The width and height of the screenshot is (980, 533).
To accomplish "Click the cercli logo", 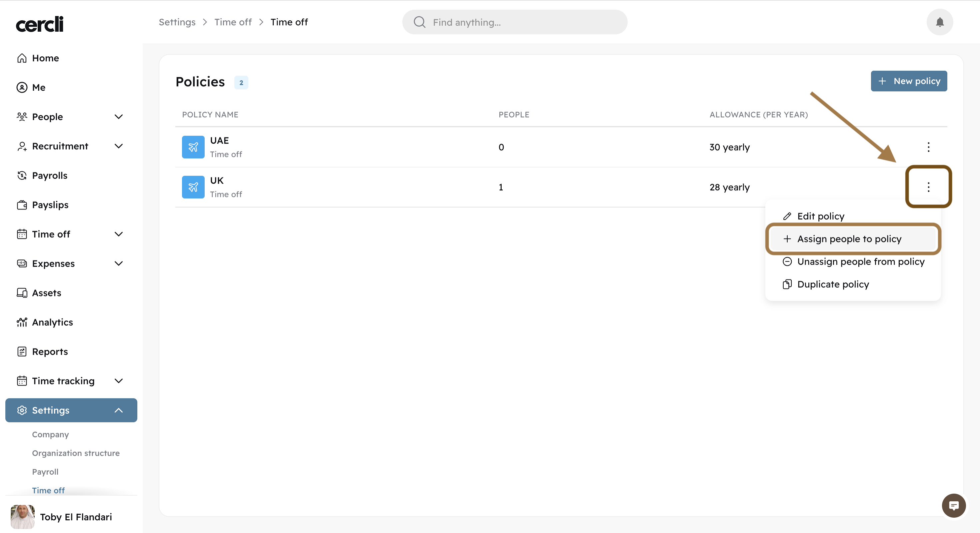I will coord(40,24).
